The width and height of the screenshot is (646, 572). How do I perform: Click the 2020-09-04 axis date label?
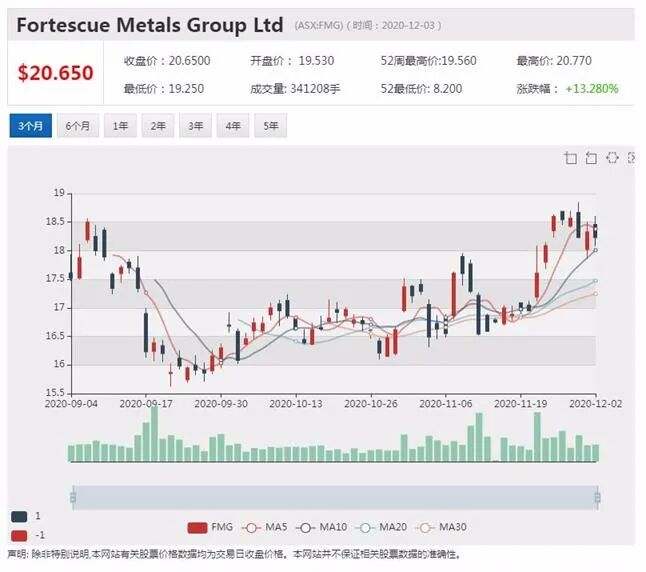(x=71, y=403)
